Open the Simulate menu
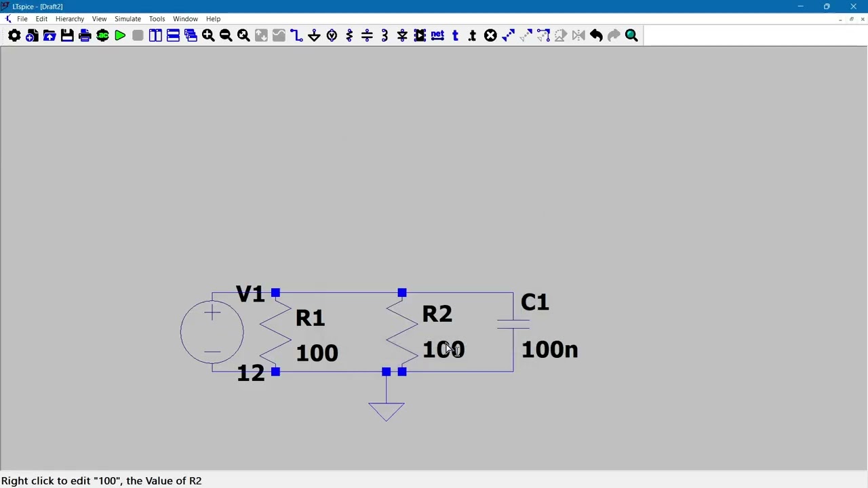The height and width of the screenshot is (488, 868). pyautogui.click(x=127, y=19)
